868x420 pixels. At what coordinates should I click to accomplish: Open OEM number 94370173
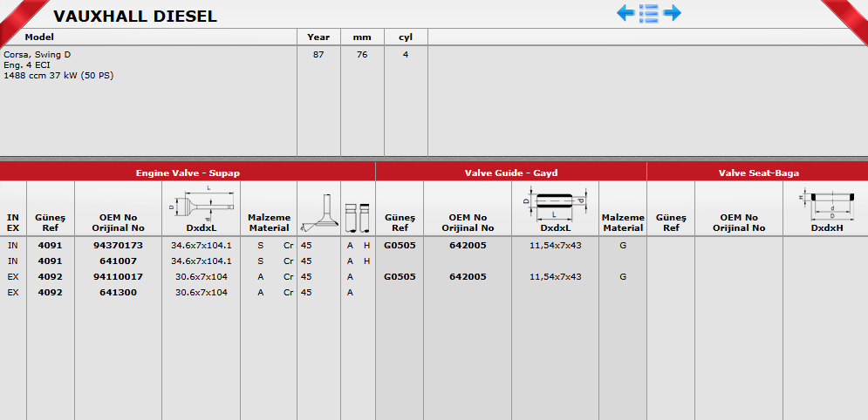point(118,245)
